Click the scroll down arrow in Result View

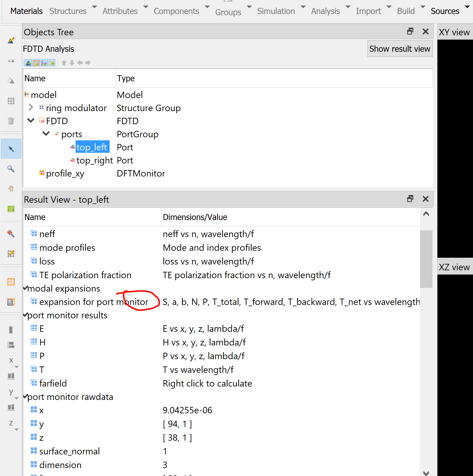pyautogui.click(x=426, y=473)
